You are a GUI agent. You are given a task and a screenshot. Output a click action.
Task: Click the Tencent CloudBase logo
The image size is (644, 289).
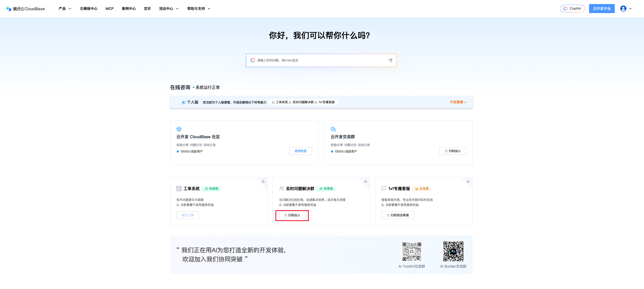(x=25, y=9)
